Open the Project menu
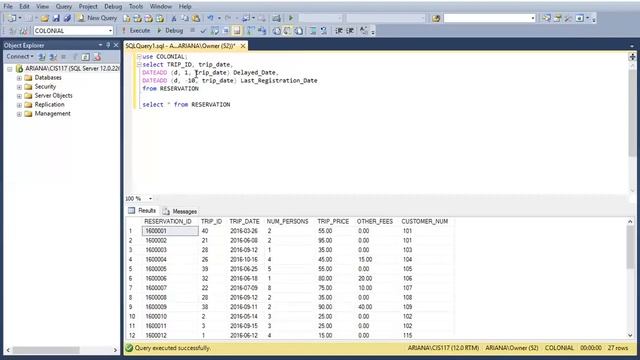This screenshot has height=360, width=640. (x=88, y=7)
